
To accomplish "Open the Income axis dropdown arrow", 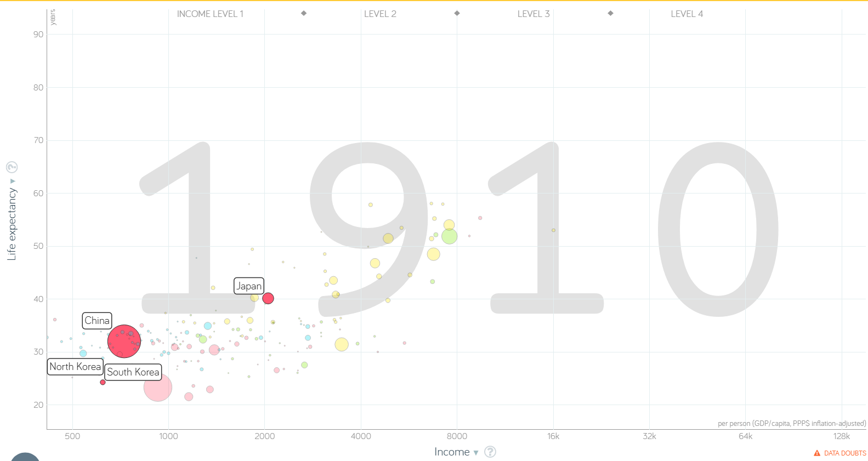I will click(476, 453).
